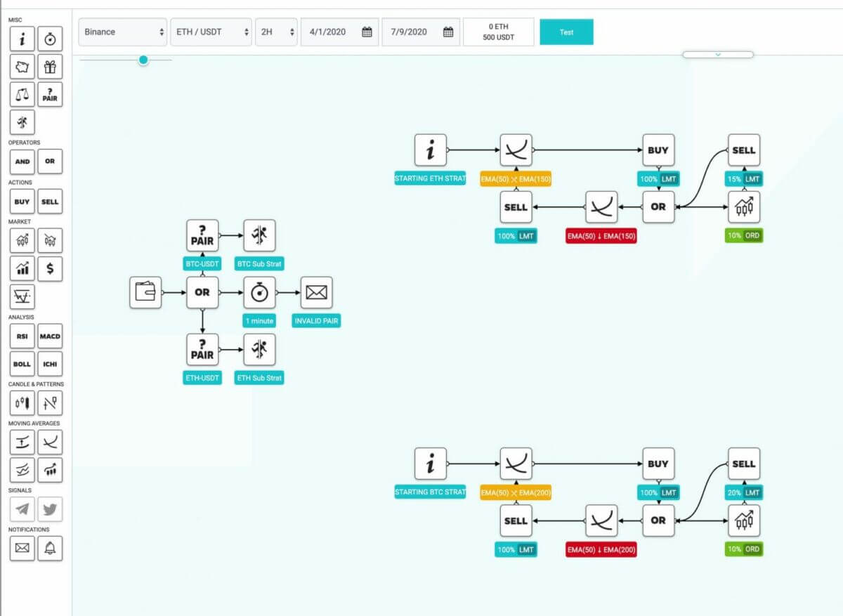Image resolution: width=843 pixels, height=616 pixels.
Task: Click the zoom slider handle
Action: click(x=143, y=60)
